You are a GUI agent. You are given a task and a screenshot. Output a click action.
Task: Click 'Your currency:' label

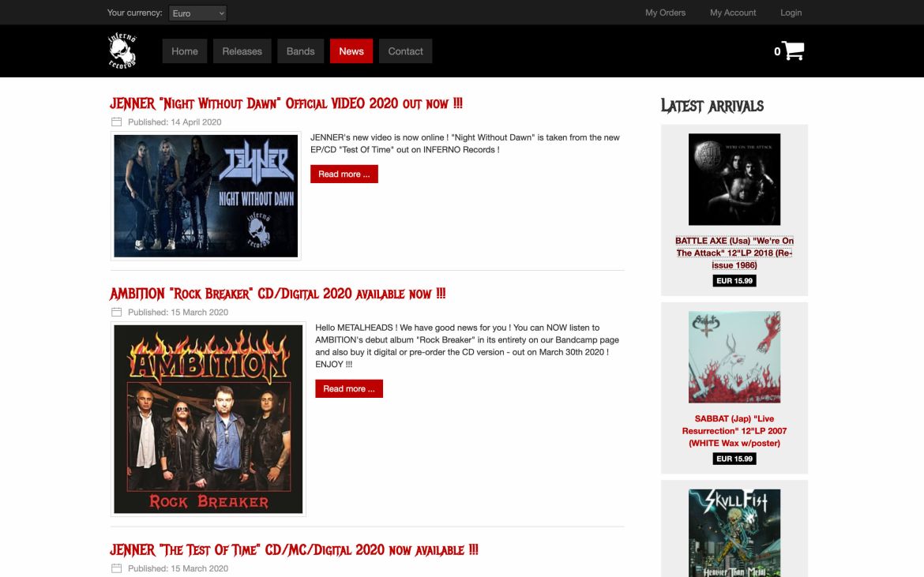coord(134,13)
